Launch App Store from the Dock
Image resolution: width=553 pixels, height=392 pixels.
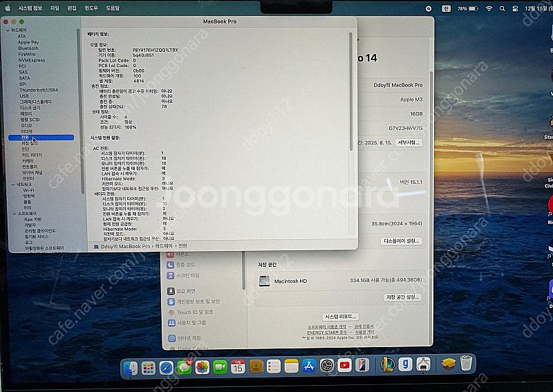coord(309,366)
